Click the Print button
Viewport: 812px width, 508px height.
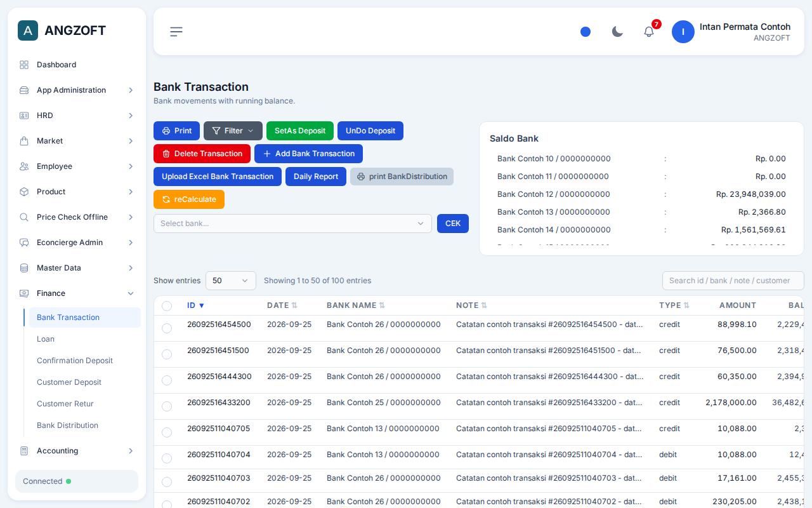(x=176, y=131)
